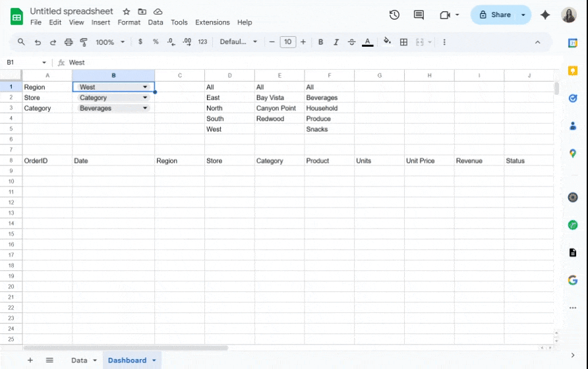Open the West dropdown in cell B1
This screenshot has height=369, width=588.
(x=145, y=87)
